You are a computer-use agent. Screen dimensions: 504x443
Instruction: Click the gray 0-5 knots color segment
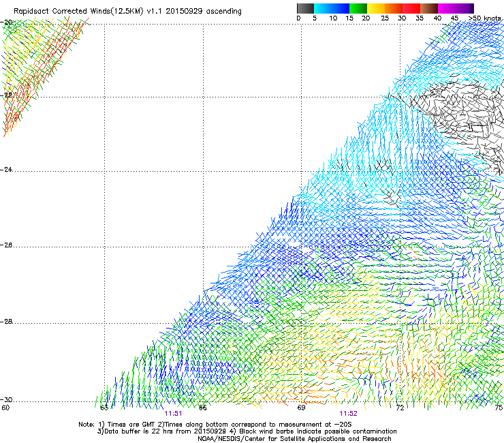click(x=305, y=8)
